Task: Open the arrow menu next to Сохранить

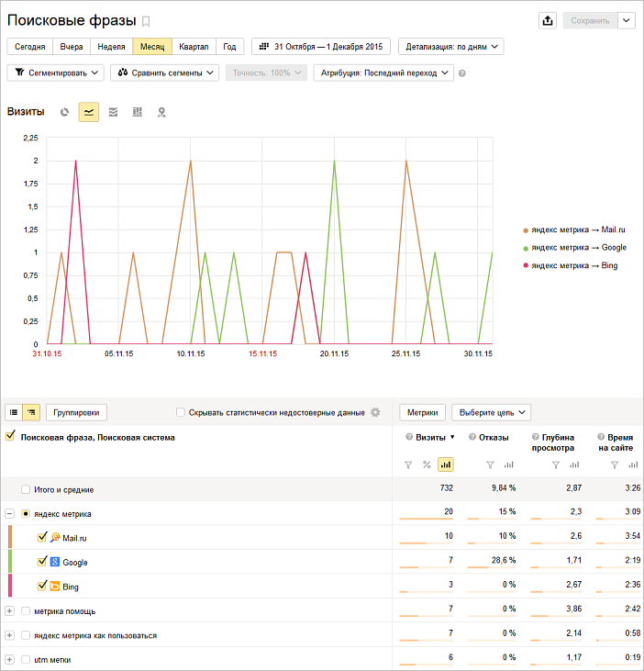Action: pyautogui.click(x=626, y=20)
